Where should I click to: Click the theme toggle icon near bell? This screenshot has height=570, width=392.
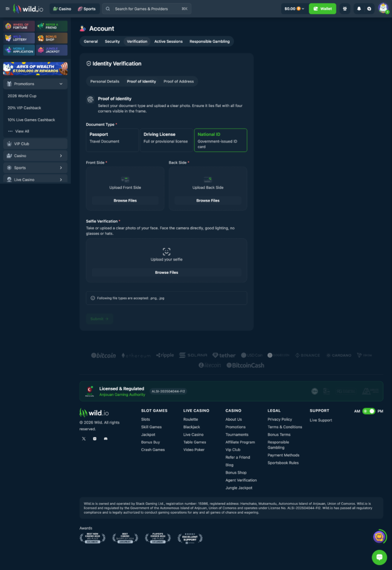[369, 9]
